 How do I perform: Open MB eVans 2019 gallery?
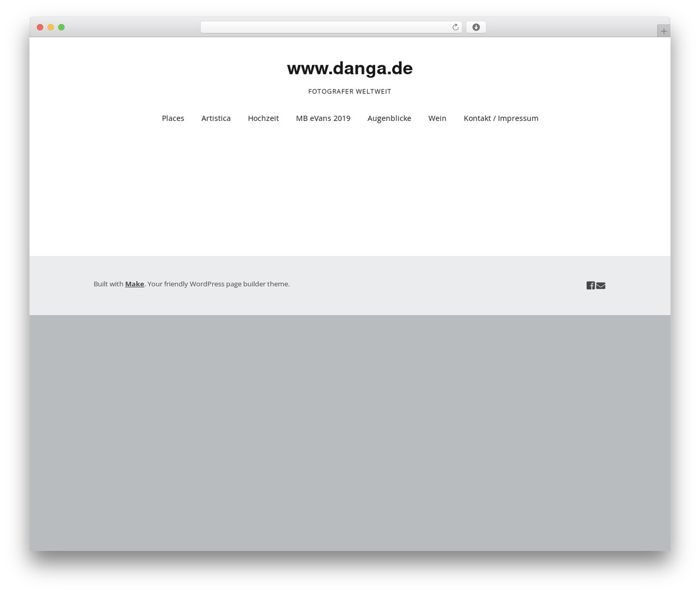[x=323, y=118]
